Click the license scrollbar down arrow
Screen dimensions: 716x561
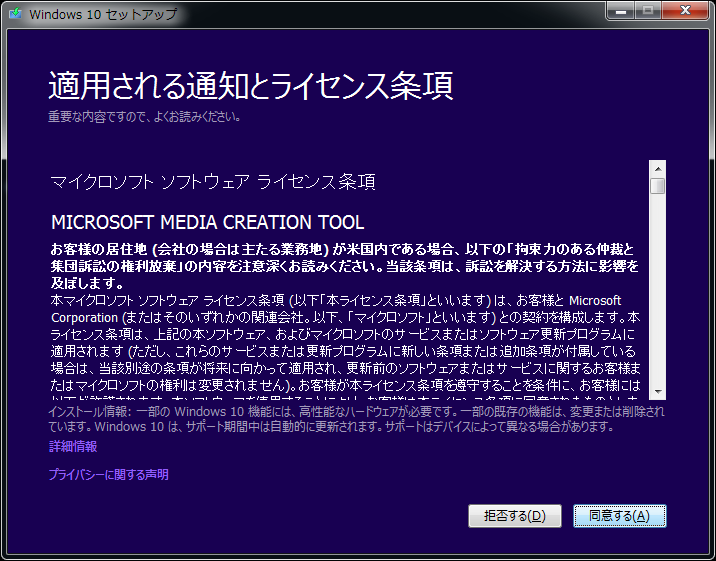tap(657, 392)
